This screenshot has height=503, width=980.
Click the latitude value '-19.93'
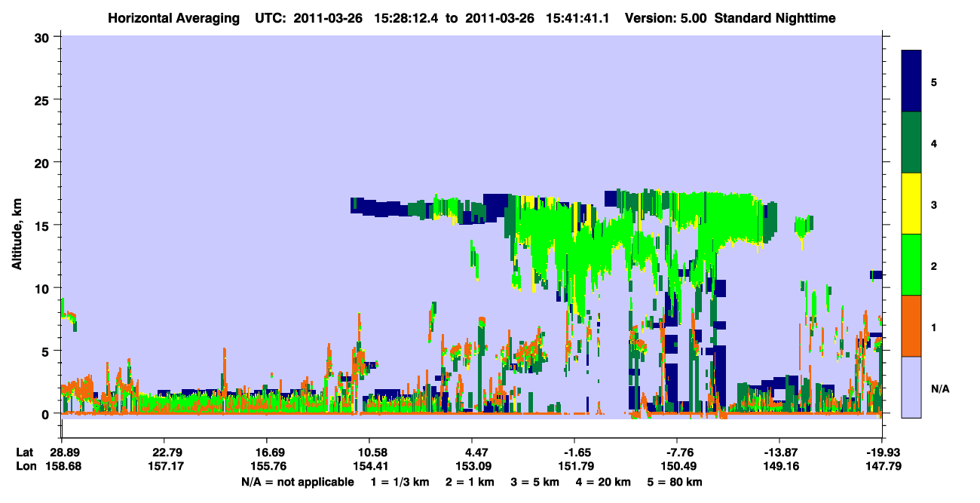(882, 452)
